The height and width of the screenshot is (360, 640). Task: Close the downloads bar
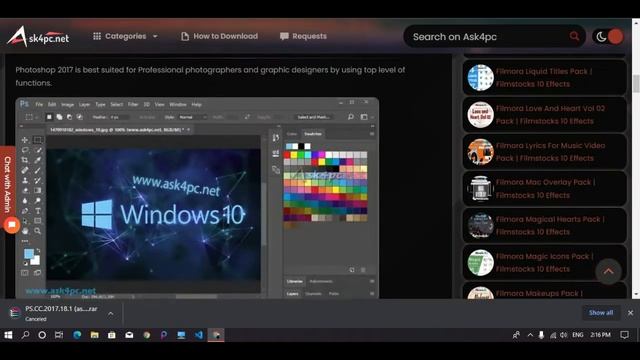[630, 313]
